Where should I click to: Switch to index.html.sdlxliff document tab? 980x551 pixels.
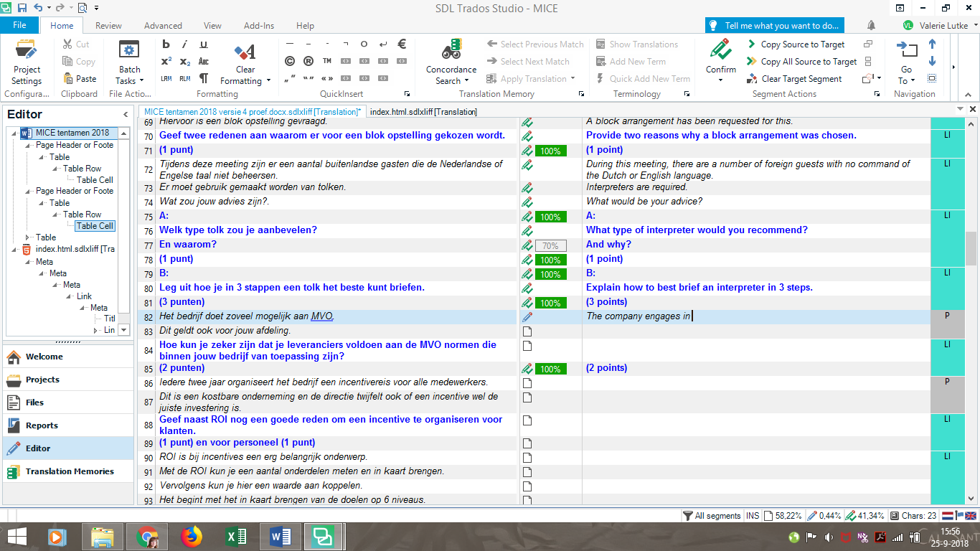coord(423,111)
